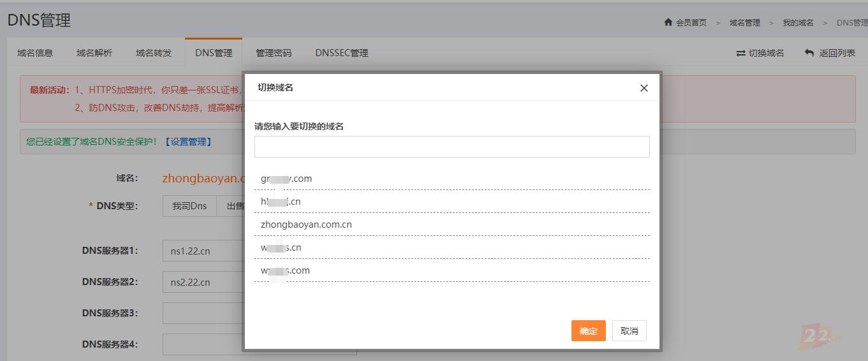The width and height of the screenshot is (868, 361).
Task: Click the 切换域名 switch icon
Action: pos(740,54)
